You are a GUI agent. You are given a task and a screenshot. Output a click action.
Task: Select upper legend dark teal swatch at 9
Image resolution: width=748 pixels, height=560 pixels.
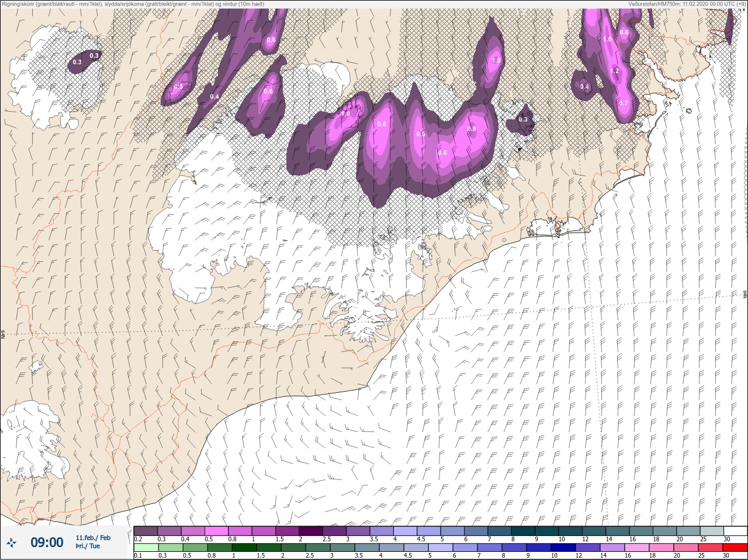pos(547,531)
